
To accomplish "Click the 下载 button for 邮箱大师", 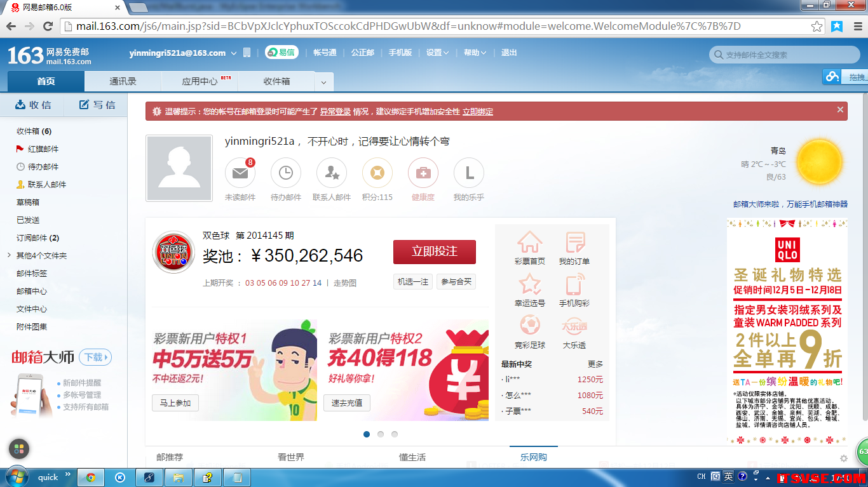I will 95,357.
